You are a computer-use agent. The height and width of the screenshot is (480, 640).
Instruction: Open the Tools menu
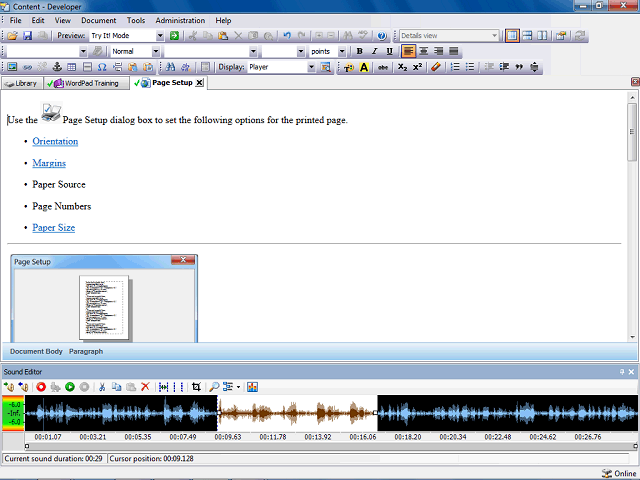coord(136,20)
